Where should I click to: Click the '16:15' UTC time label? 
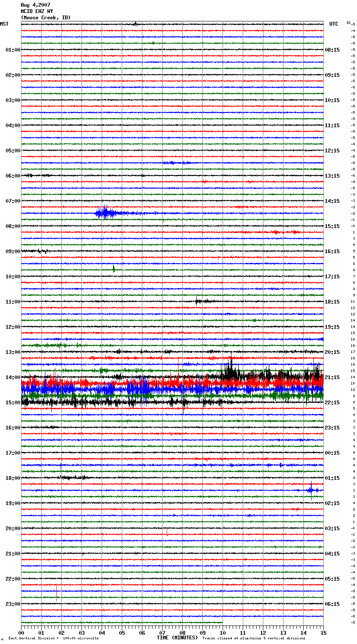(332, 251)
